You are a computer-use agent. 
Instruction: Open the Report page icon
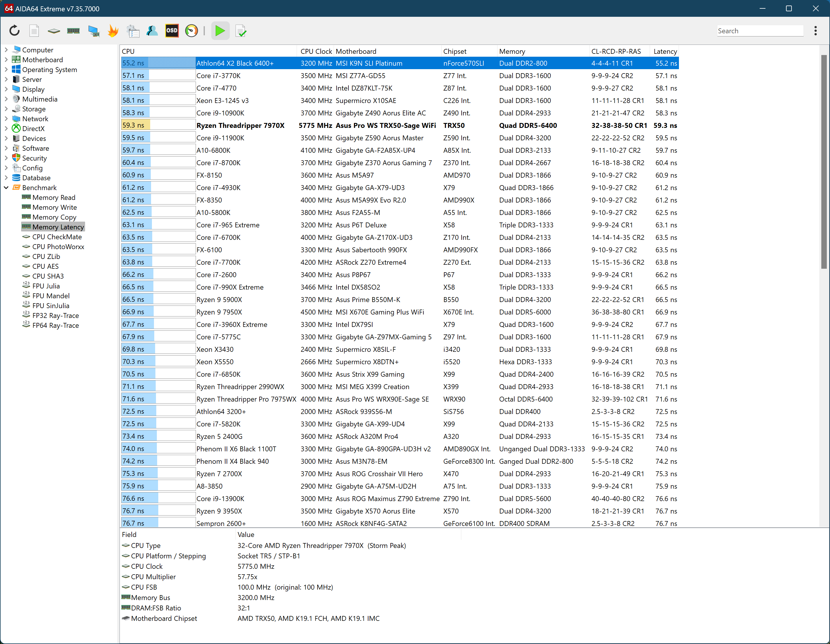tap(34, 31)
